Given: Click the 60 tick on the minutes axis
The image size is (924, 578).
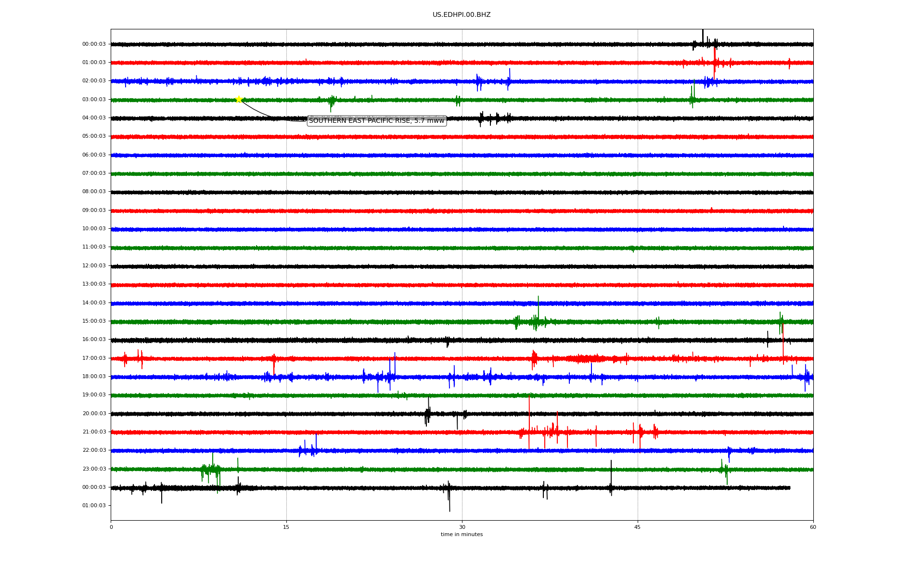Looking at the screenshot, I should tap(813, 527).
